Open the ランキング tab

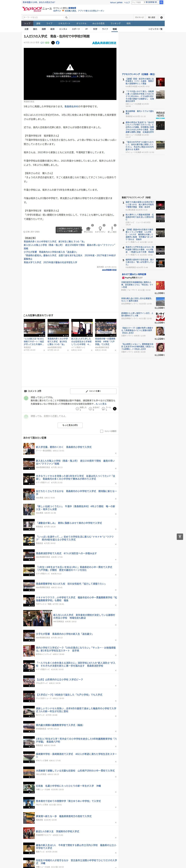pyautogui.click(x=115, y=23)
